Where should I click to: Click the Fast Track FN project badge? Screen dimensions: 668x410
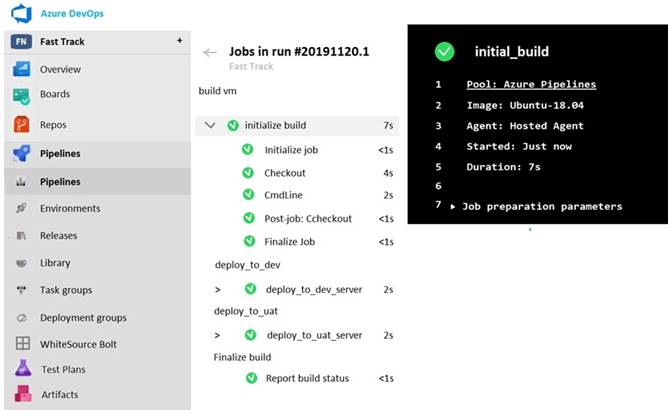pos(20,41)
